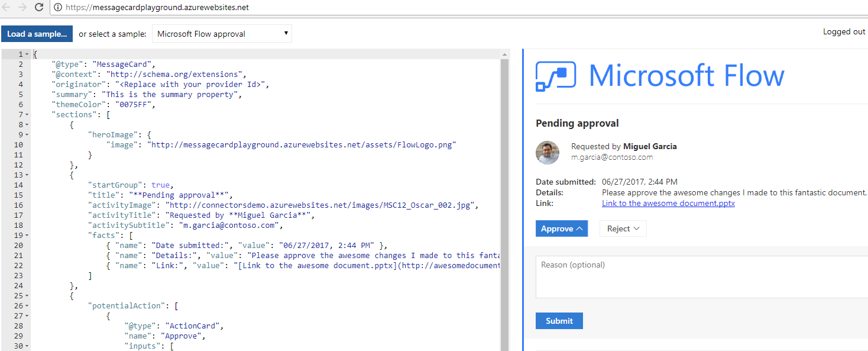Click the Load a sample button

point(37,34)
